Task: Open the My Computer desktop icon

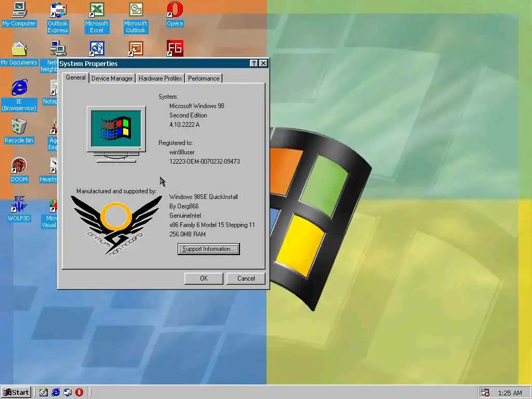Action: coord(19,14)
